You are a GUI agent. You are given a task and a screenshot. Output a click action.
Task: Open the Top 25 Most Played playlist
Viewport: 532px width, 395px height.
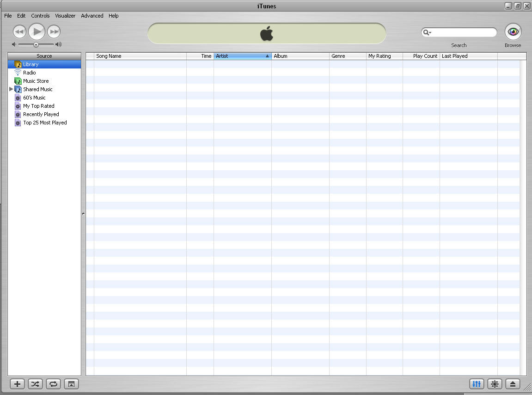point(44,123)
